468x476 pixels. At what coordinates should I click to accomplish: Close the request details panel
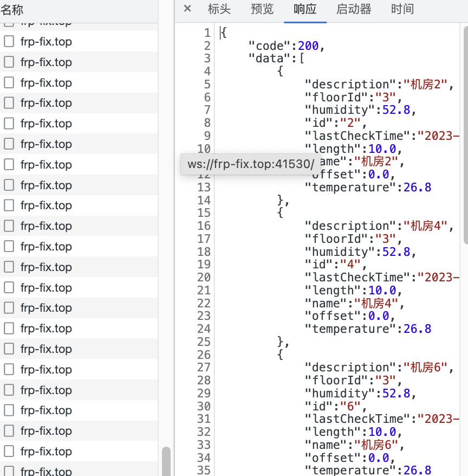[x=187, y=9]
